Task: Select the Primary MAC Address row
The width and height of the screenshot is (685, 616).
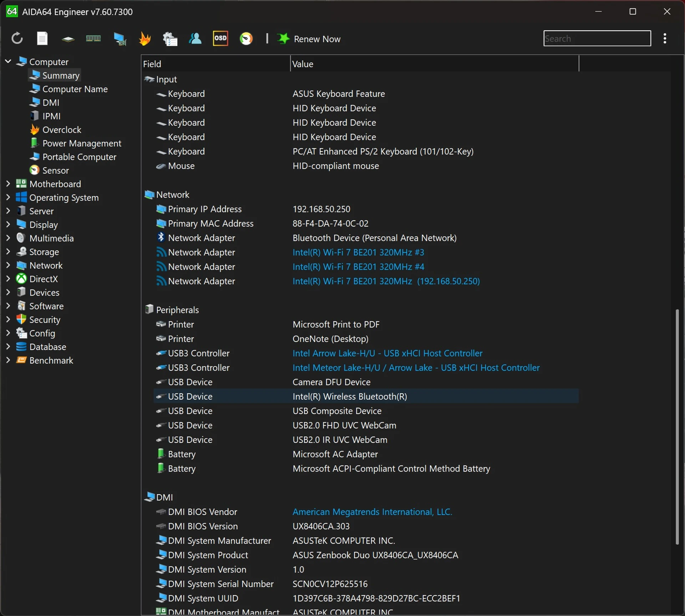Action: tap(366, 223)
